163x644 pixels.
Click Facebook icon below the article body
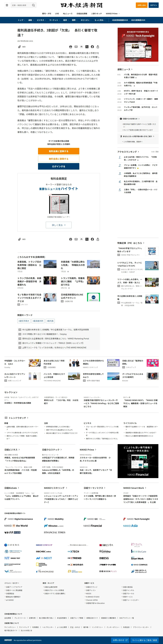(x=92, y=239)
